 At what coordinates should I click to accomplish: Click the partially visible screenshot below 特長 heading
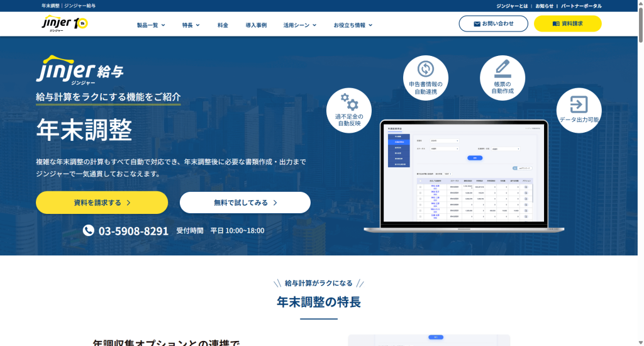point(429,340)
